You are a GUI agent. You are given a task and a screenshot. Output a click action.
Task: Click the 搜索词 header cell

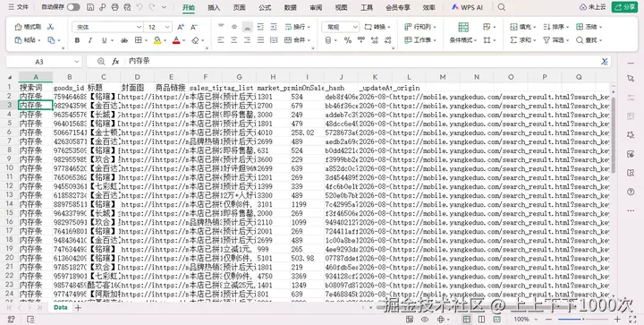tap(36, 88)
